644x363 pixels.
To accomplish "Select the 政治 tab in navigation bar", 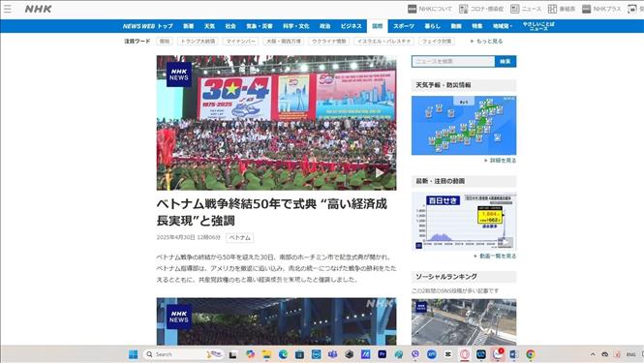I will point(324,26).
